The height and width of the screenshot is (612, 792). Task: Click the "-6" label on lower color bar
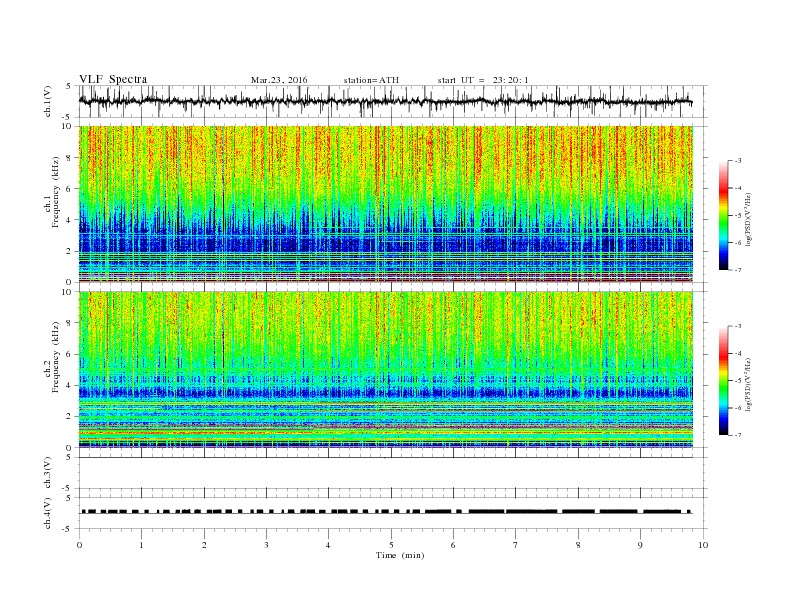[738, 408]
